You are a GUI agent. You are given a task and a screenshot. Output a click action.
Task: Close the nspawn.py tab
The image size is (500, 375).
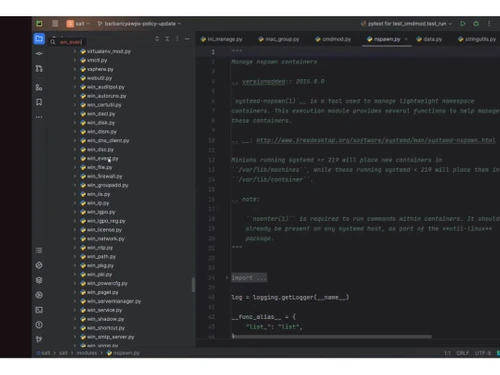tap(406, 39)
